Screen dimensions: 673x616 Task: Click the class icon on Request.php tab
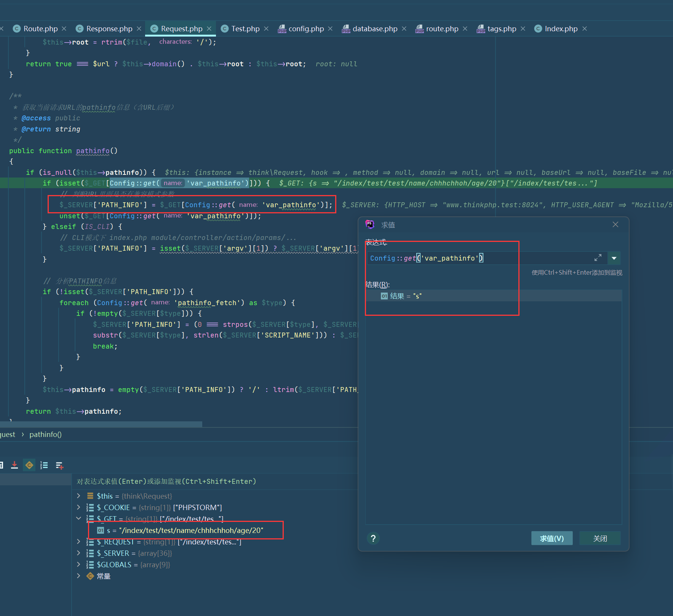point(154,29)
